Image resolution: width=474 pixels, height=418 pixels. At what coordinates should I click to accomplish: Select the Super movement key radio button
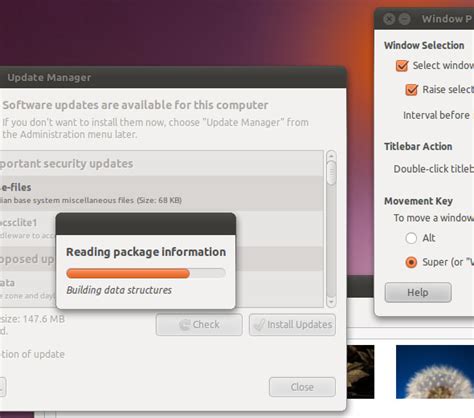[x=411, y=262]
